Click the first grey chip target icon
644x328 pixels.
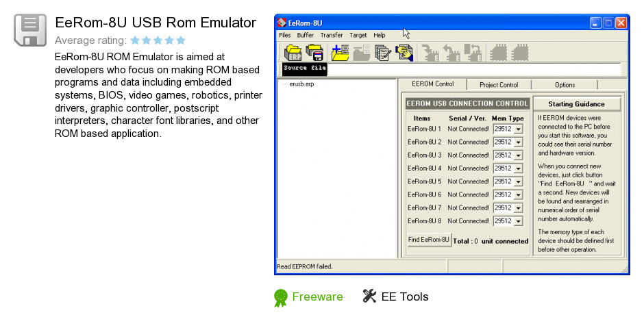point(499,53)
